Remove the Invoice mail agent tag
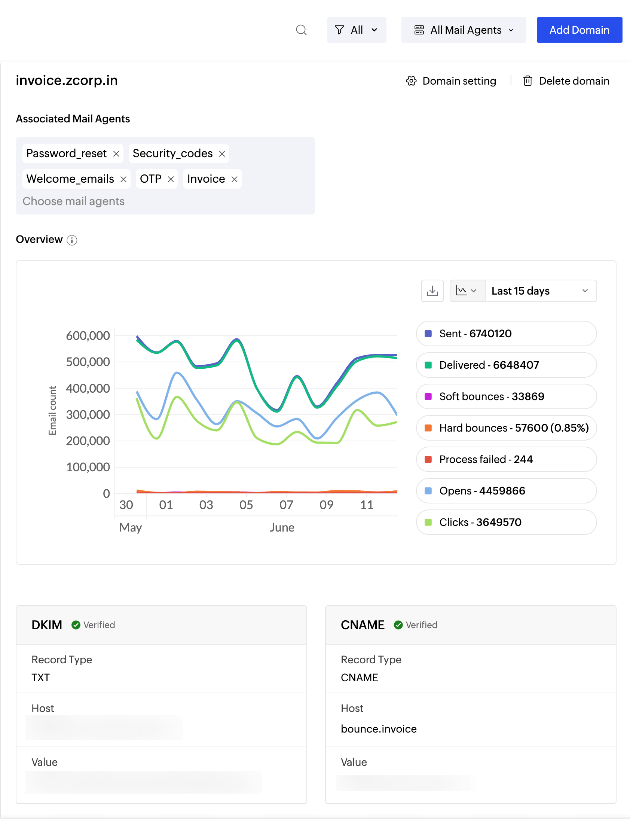 (x=235, y=179)
